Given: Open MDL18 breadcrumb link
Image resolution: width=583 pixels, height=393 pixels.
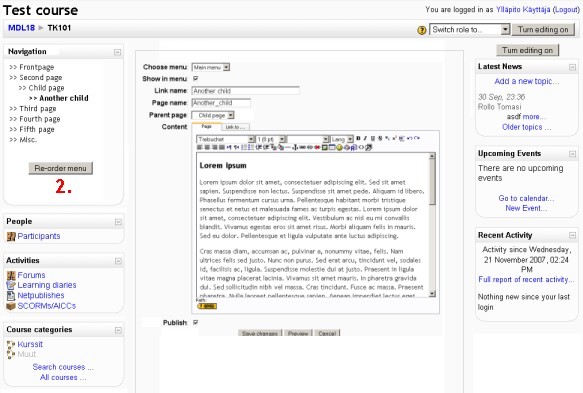Looking at the screenshot, I should [x=21, y=28].
